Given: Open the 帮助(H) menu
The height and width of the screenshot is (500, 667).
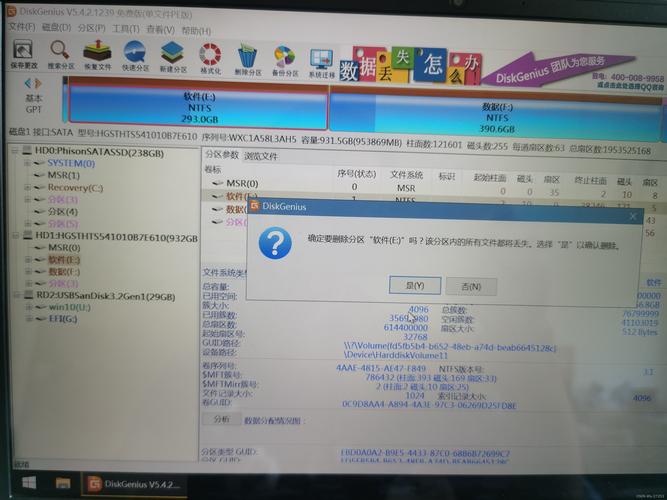Looking at the screenshot, I should [x=196, y=31].
